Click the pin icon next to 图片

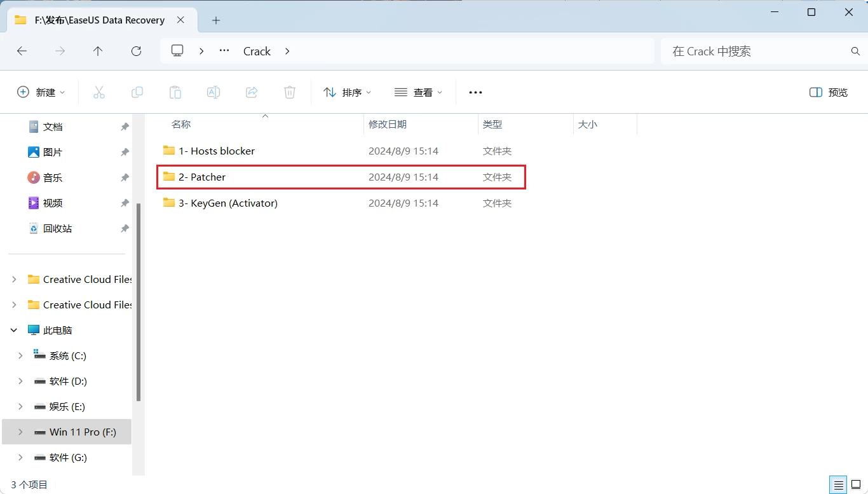(125, 153)
